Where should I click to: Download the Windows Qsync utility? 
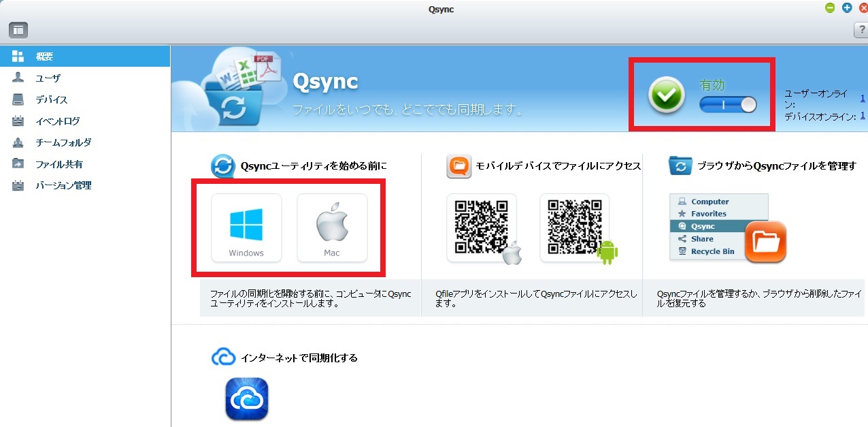pyautogui.click(x=246, y=228)
